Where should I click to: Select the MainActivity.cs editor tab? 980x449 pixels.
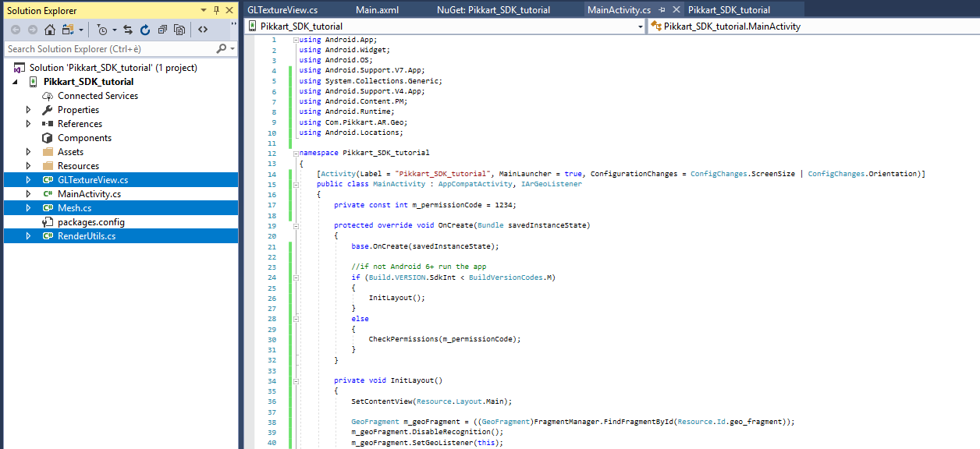tap(619, 10)
